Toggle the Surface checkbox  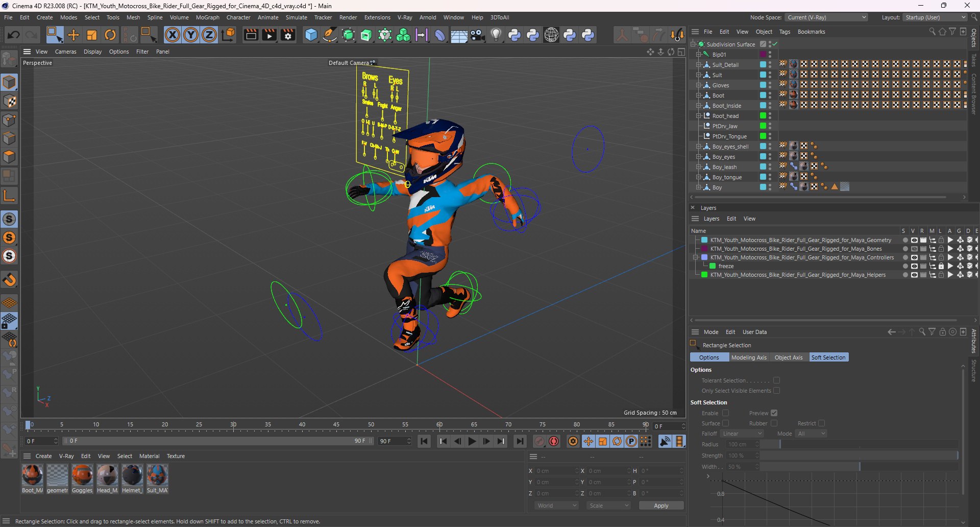click(725, 423)
